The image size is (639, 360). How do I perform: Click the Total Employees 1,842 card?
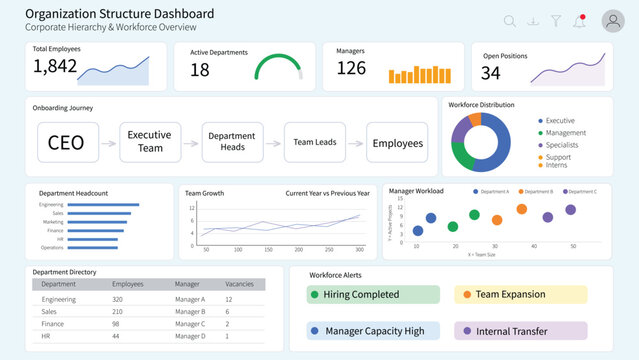pyautogui.click(x=96, y=66)
